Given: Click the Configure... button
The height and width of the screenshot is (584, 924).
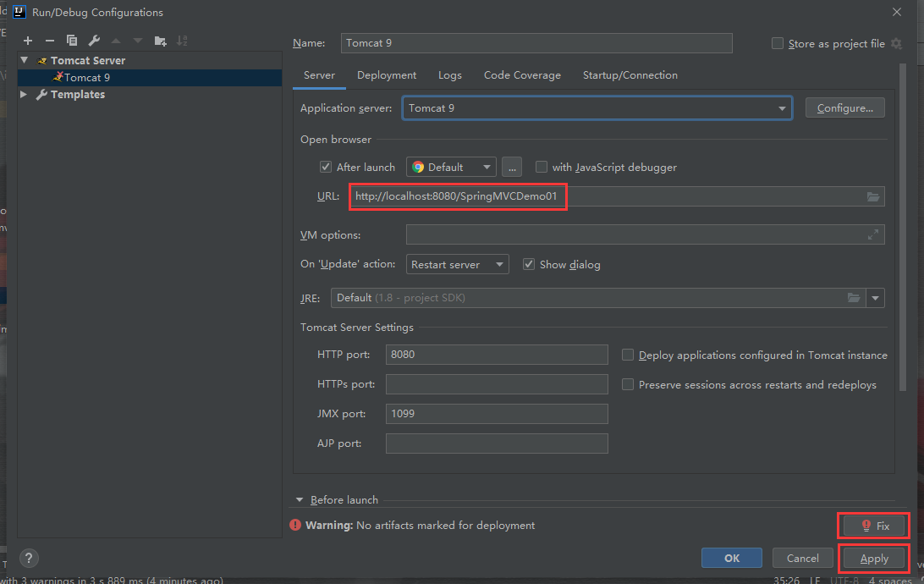Looking at the screenshot, I should coord(844,107).
